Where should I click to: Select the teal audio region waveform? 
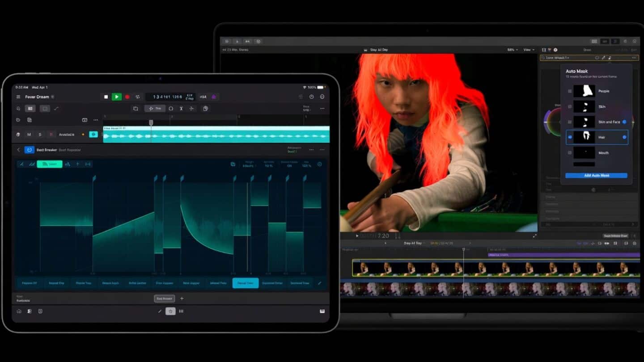coord(216,135)
